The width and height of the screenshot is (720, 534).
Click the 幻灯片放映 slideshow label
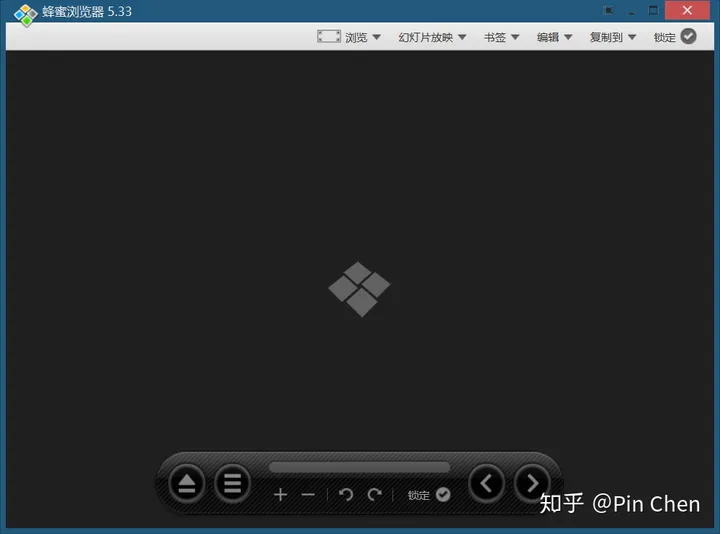click(425, 37)
